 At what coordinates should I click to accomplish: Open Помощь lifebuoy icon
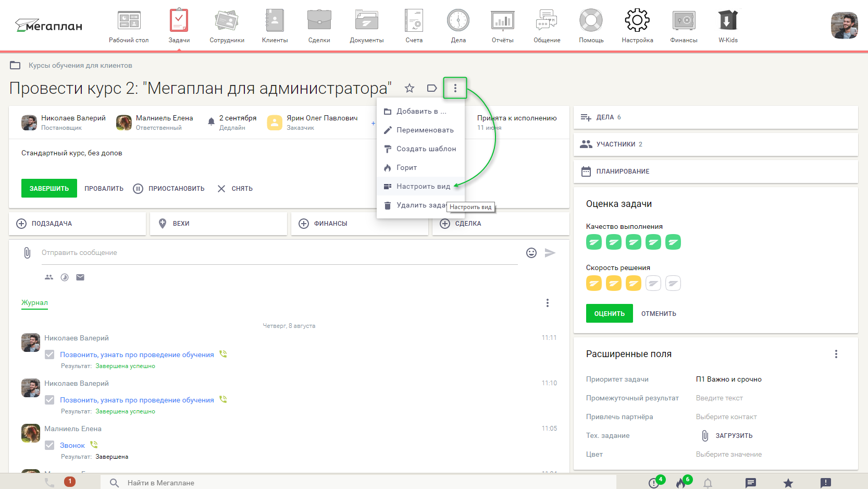click(591, 21)
